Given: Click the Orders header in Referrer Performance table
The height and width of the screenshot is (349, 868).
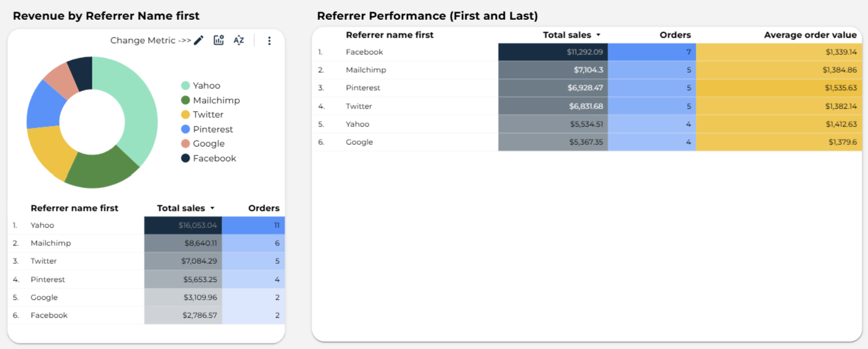Looking at the screenshot, I should click(675, 35).
